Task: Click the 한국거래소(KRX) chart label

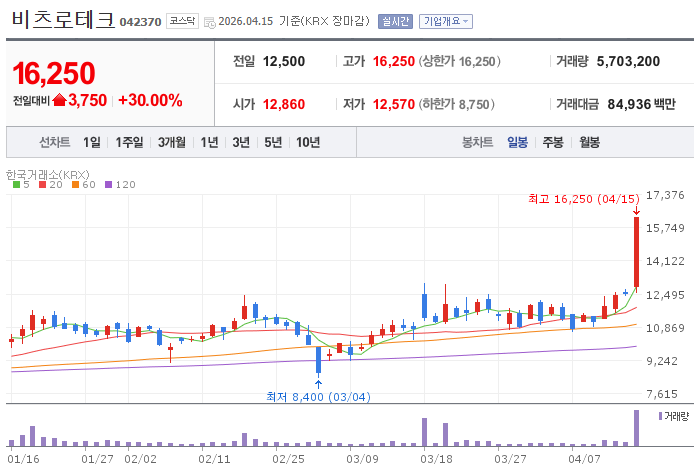Action: pos(48,174)
